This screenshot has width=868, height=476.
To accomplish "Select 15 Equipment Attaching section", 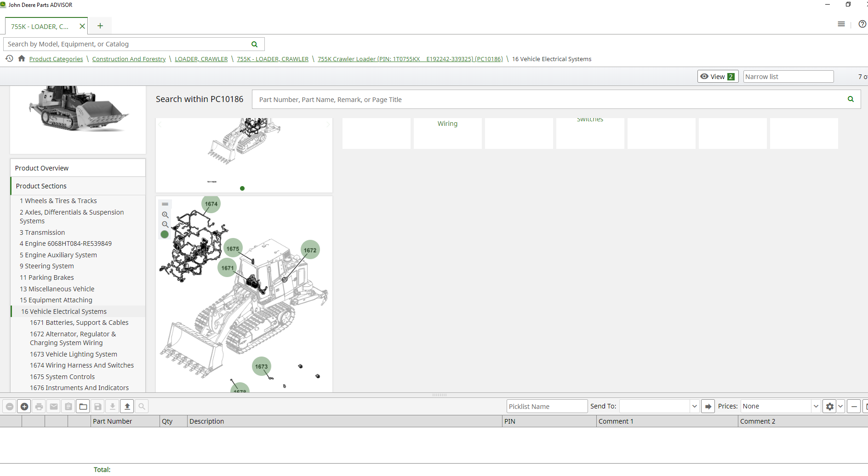I will point(56,300).
